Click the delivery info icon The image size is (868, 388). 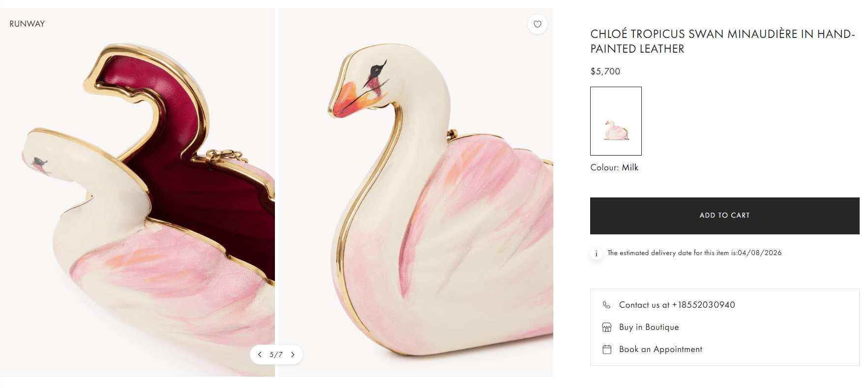click(x=596, y=254)
